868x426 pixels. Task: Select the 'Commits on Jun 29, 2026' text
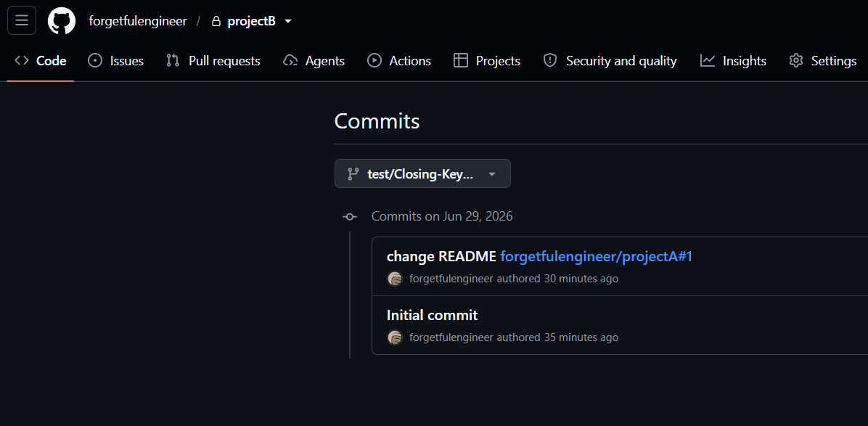(x=442, y=216)
